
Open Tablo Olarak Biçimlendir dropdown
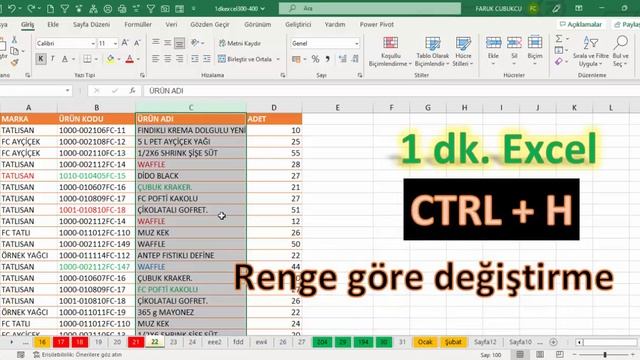(x=432, y=51)
